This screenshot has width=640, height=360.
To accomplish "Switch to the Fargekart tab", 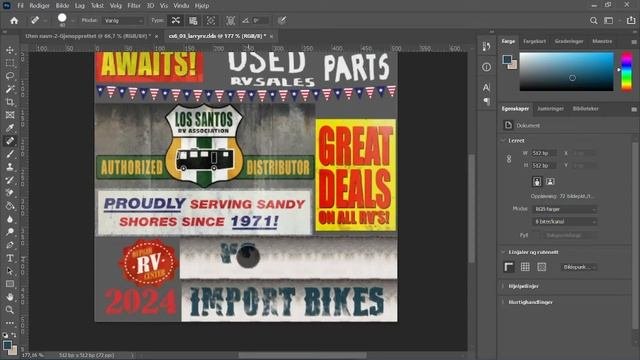I will tap(534, 41).
